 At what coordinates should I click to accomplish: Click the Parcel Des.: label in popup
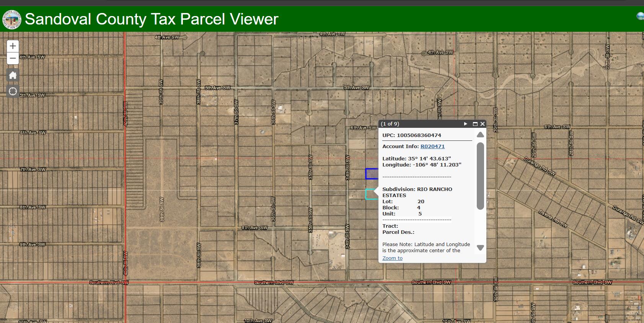tap(398, 232)
